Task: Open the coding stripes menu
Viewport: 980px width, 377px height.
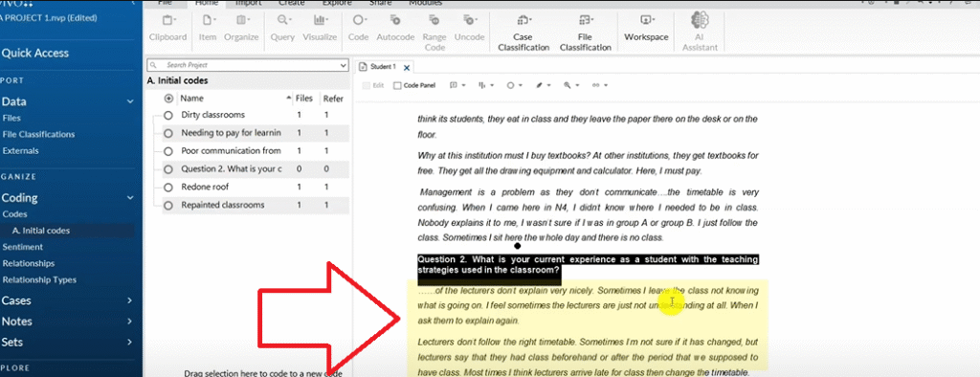Action: tap(485, 85)
